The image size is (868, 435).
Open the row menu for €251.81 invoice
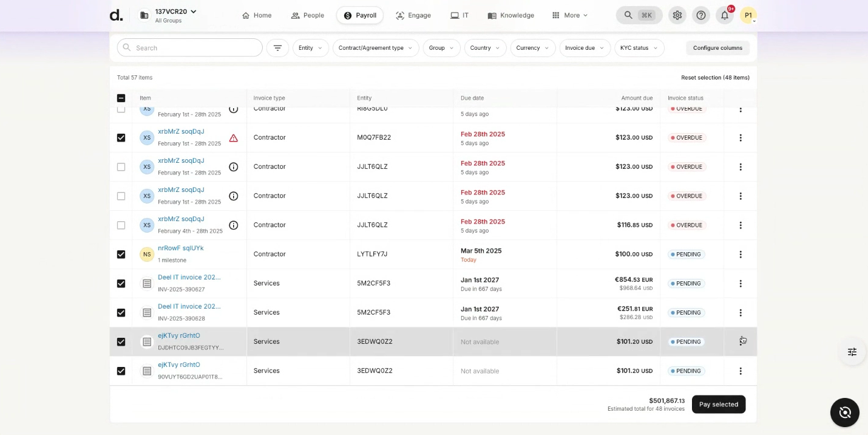pyautogui.click(x=740, y=313)
